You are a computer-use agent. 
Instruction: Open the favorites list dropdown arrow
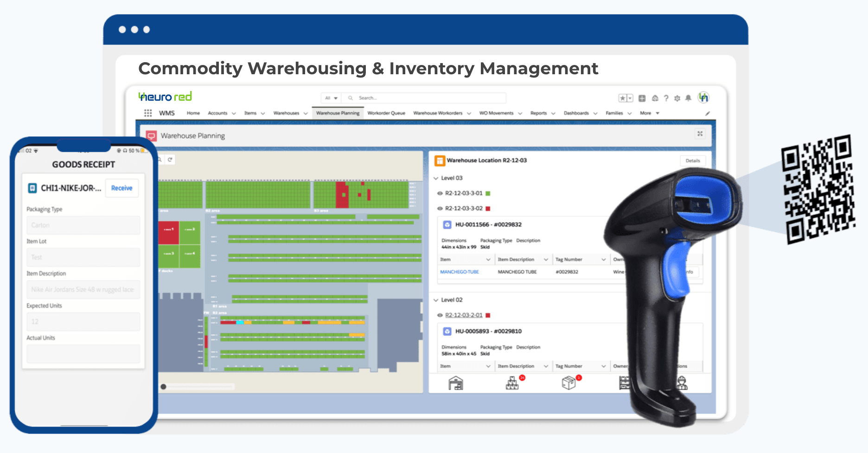(630, 98)
